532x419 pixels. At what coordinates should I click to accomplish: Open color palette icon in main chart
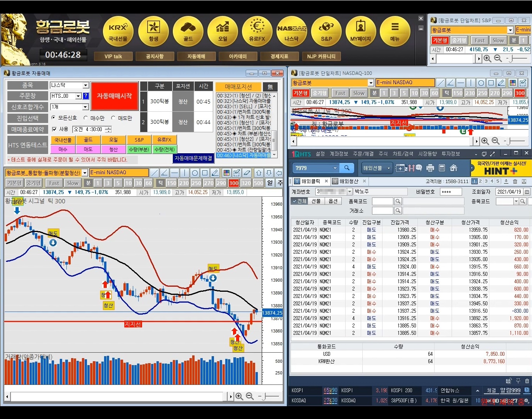[x=226, y=173]
